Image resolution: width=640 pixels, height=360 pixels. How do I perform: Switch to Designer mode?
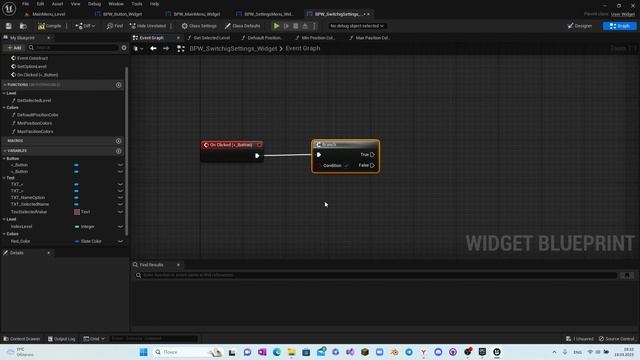580,26
